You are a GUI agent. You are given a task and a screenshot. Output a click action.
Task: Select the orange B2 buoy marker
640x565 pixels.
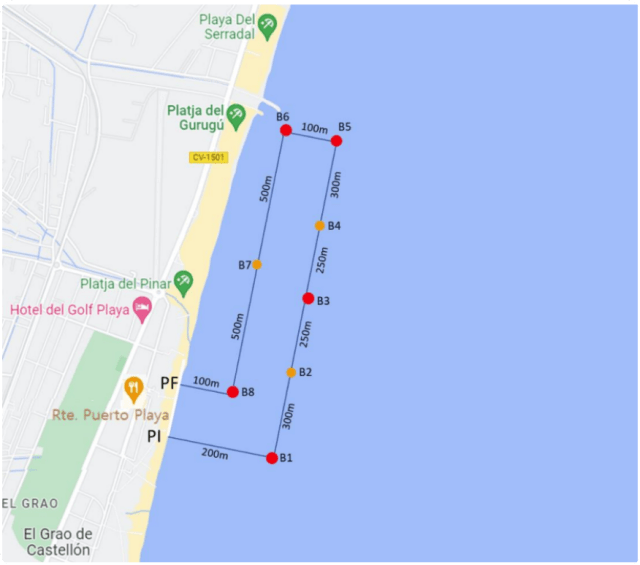tap(291, 372)
